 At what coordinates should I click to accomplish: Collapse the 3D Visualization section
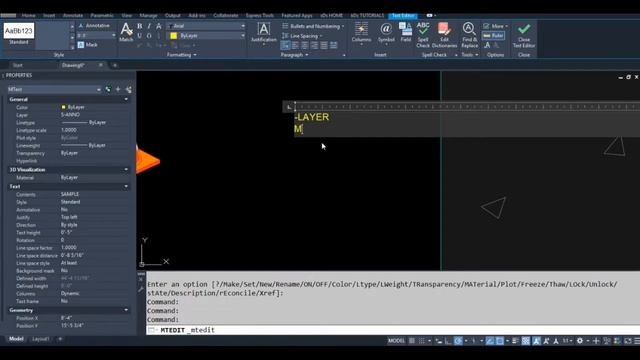point(126,170)
